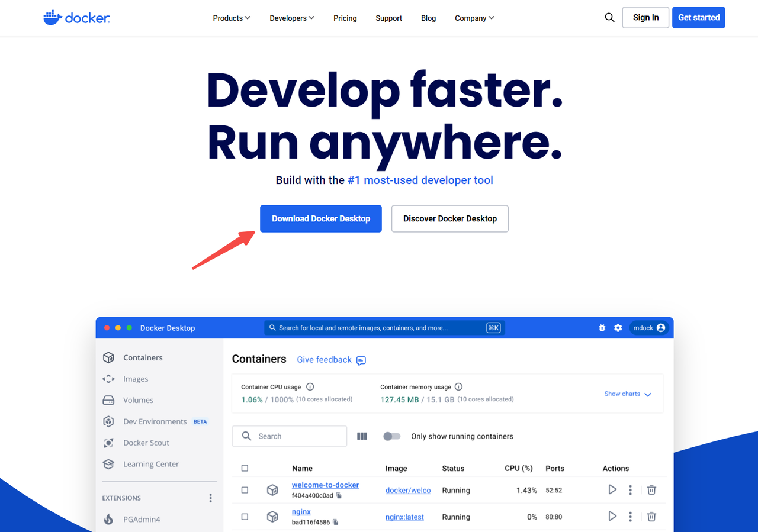Click the column layout icon next to Search
The height and width of the screenshot is (532, 758).
[362, 436]
